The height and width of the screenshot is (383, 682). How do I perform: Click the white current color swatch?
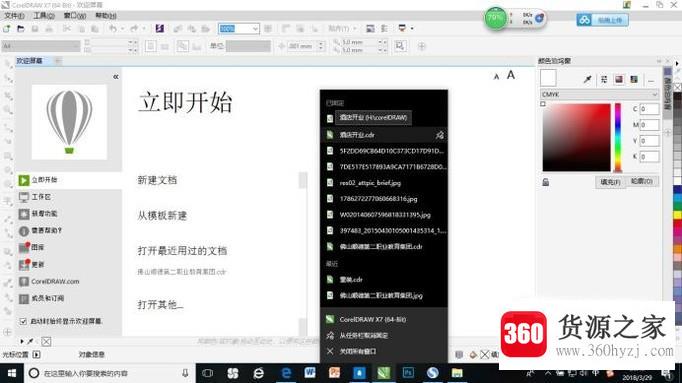548,78
